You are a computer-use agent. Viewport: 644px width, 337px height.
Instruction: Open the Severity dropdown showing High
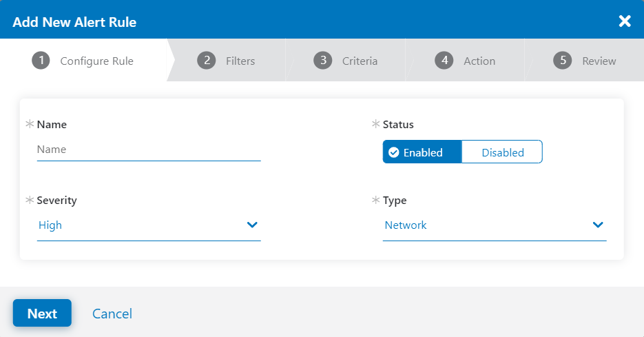point(138,225)
